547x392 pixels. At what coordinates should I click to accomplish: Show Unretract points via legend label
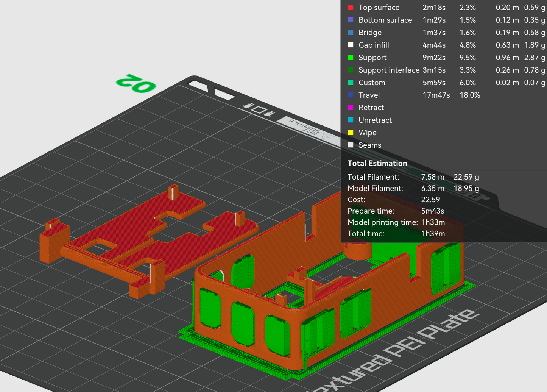pyautogui.click(x=375, y=120)
